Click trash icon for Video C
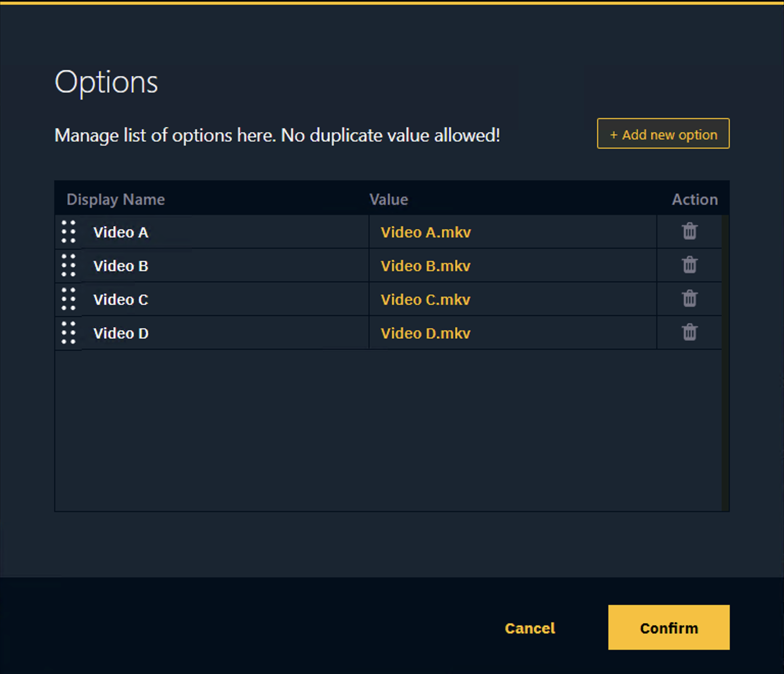784x674 pixels. point(690,299)
